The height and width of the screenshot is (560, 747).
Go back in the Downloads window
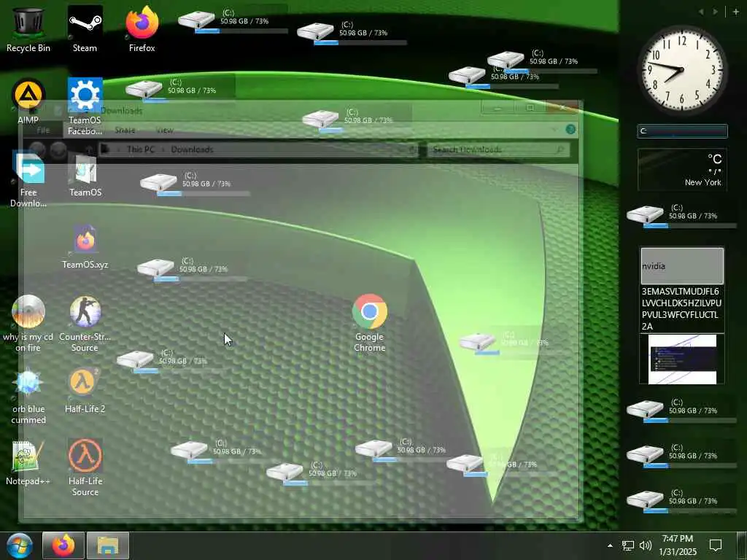point(37,149)
